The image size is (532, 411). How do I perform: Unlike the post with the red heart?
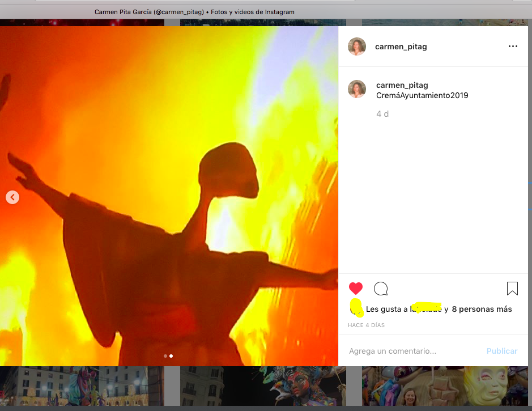point(356,289)
